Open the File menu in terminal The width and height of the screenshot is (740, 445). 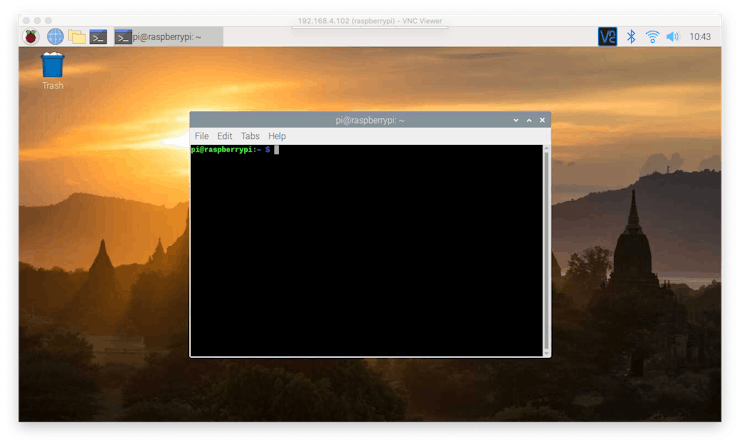click(x=201, y=136)
